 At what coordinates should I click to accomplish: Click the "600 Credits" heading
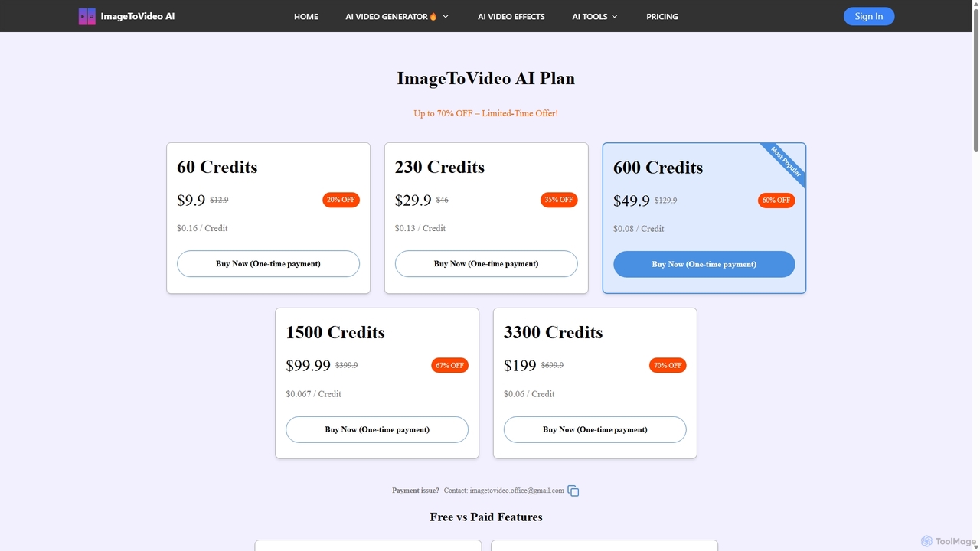[658, 168]
